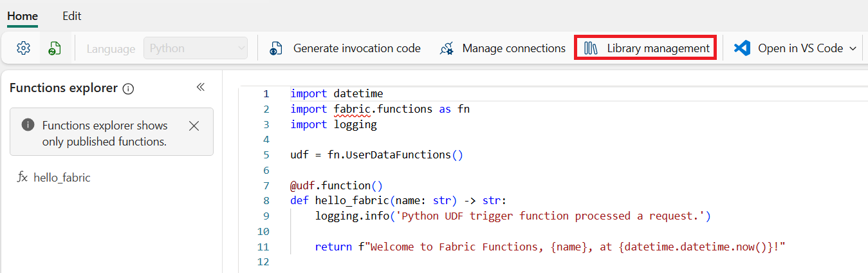Click the Generate invocation code button
868x273 pixels.
click(345, 48)
